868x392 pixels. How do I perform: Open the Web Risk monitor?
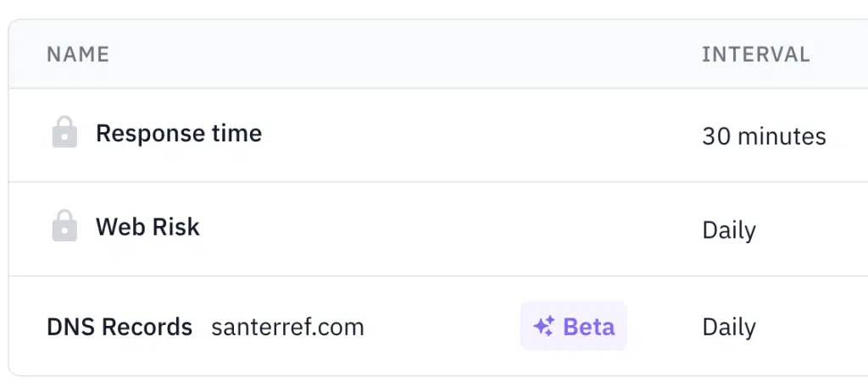(x=147, y=227)
